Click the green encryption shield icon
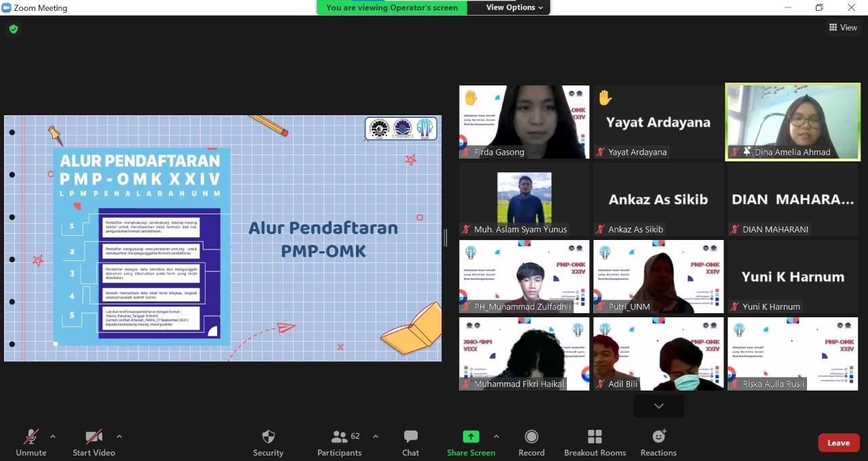This screenshot has height=461, width=868. point(14,29)
